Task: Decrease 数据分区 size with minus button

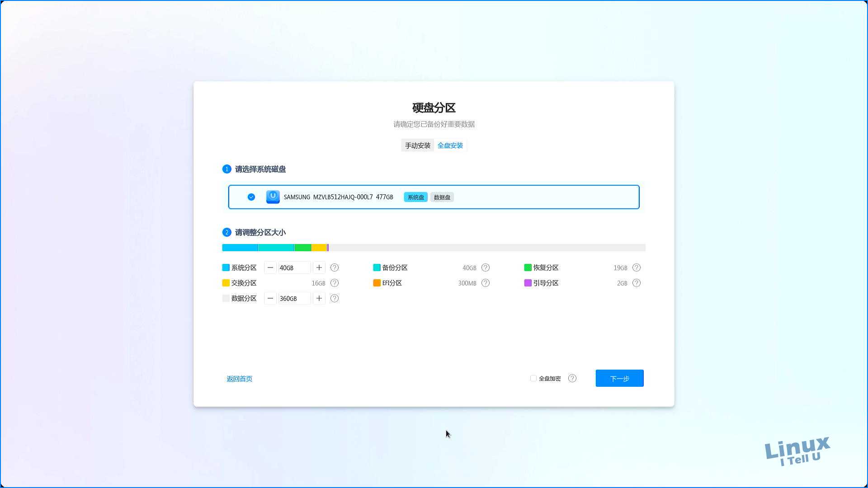Action: coord(270,298)
